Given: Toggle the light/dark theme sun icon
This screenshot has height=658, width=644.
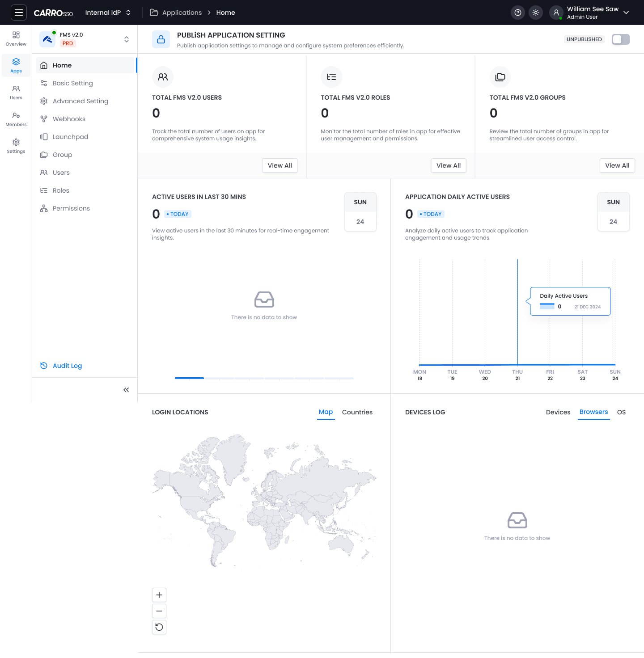Looking at the screenshot, I should pos(536,13).
